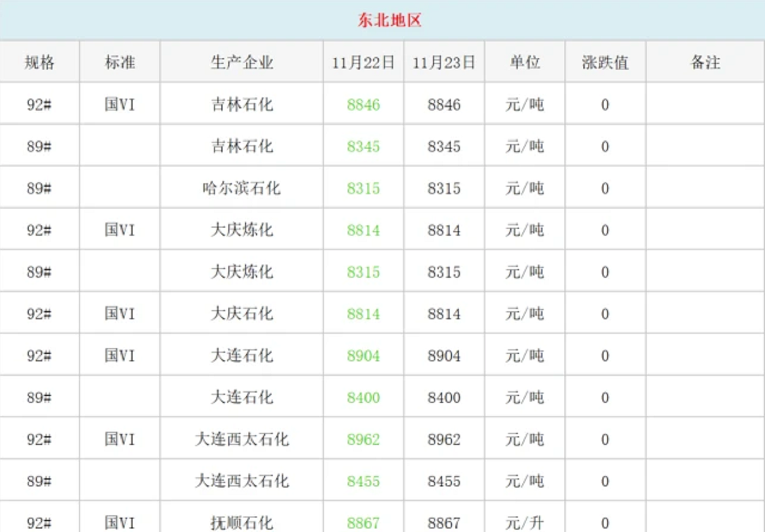Click the 东北地区 table title

point(390,21)
